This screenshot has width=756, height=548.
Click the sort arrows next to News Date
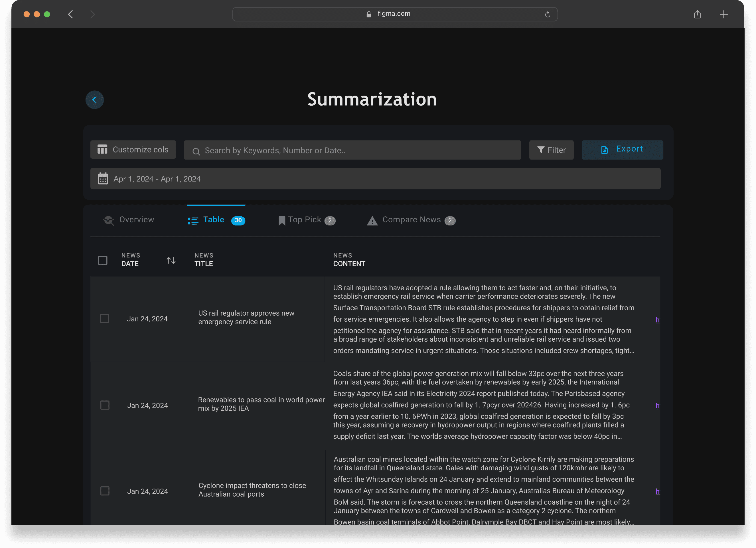coord(171,260)
